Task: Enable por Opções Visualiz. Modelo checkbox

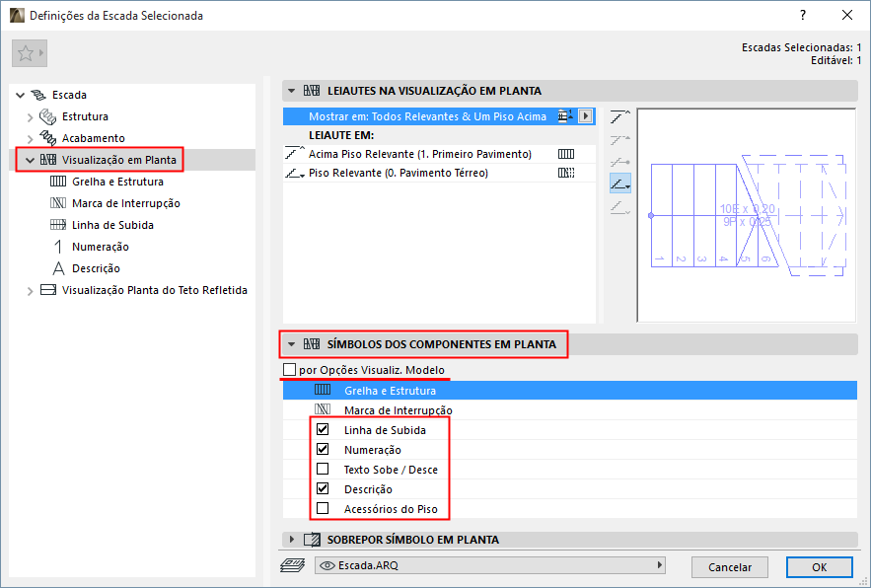Action: coord(289,370)
